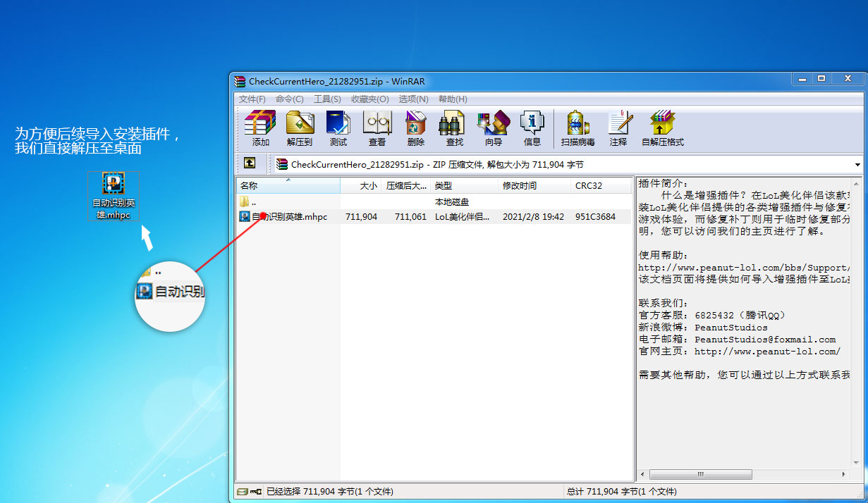Click the 已经选择 711,904 字节 status text
Viewport: 868px width, 503px height.
(330, 492)
